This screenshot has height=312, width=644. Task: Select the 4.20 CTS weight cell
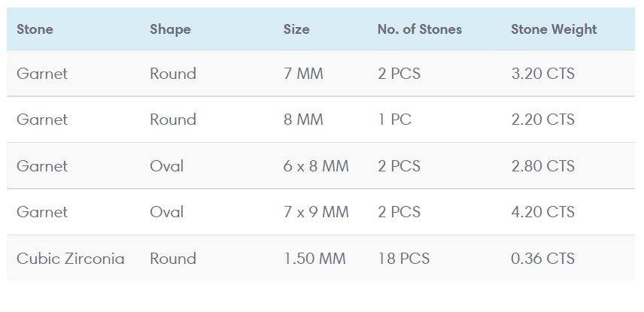(542, 212)
